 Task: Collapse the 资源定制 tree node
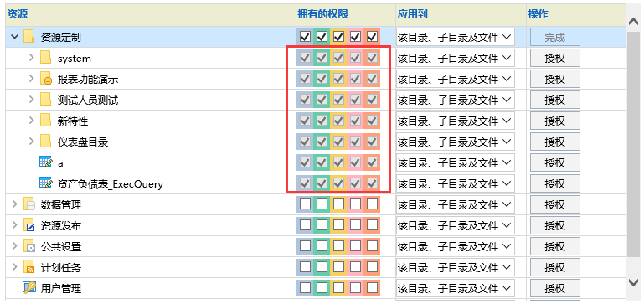15,38
